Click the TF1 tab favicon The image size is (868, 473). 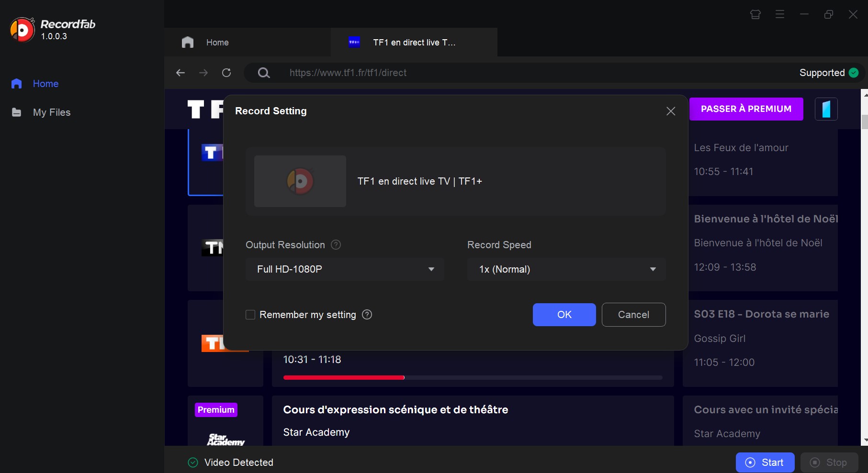pos(354,42)
